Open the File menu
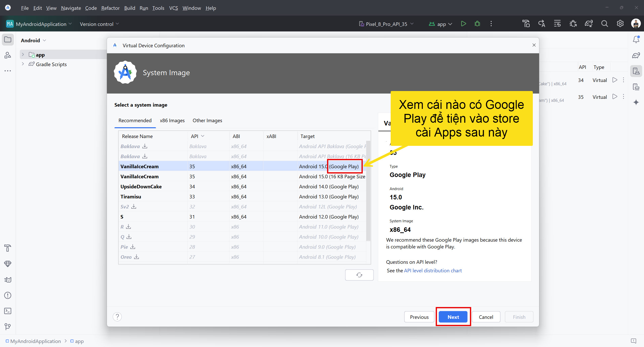The width and height of the screenshot is (644, 347). [25, 8]
